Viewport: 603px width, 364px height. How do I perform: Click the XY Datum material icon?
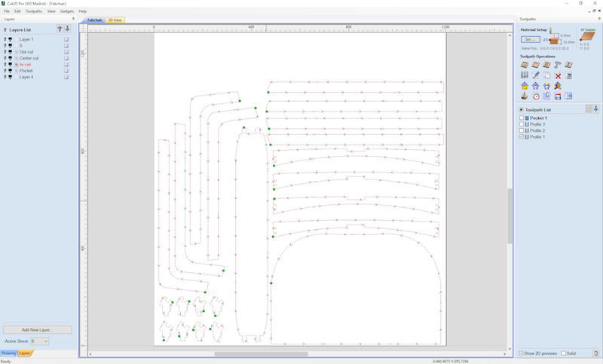tap(587, 36)
